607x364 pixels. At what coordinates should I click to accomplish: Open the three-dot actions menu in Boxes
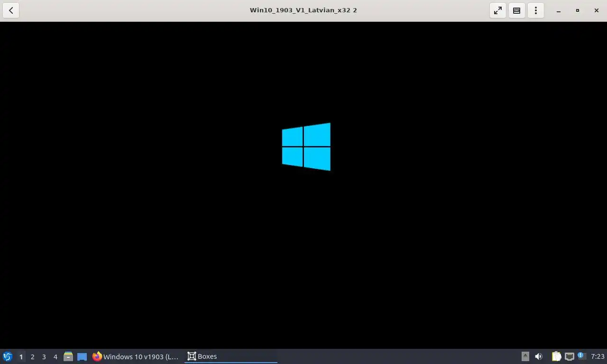click(536, 10)
